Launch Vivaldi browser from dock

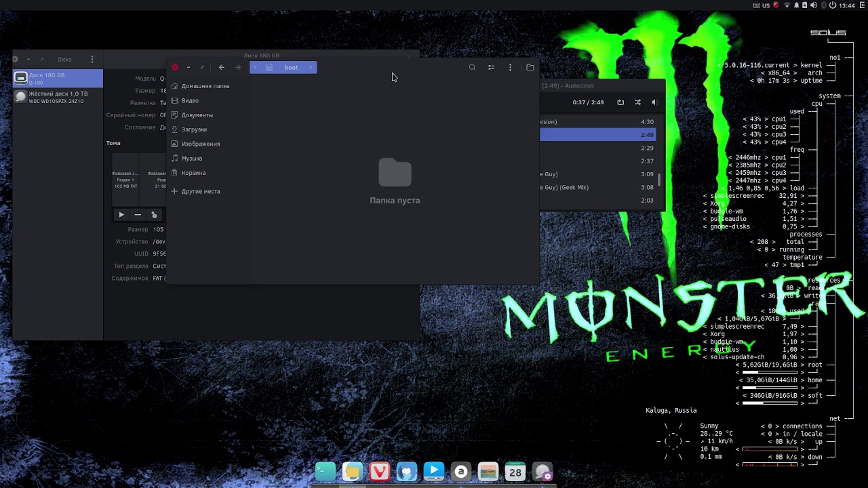(x=380, y=472)
